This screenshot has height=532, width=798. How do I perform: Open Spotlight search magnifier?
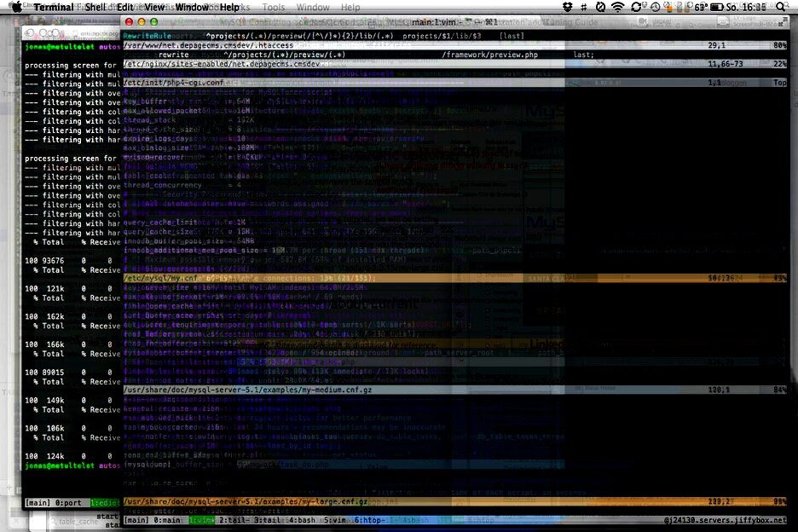tap(781, 7)
